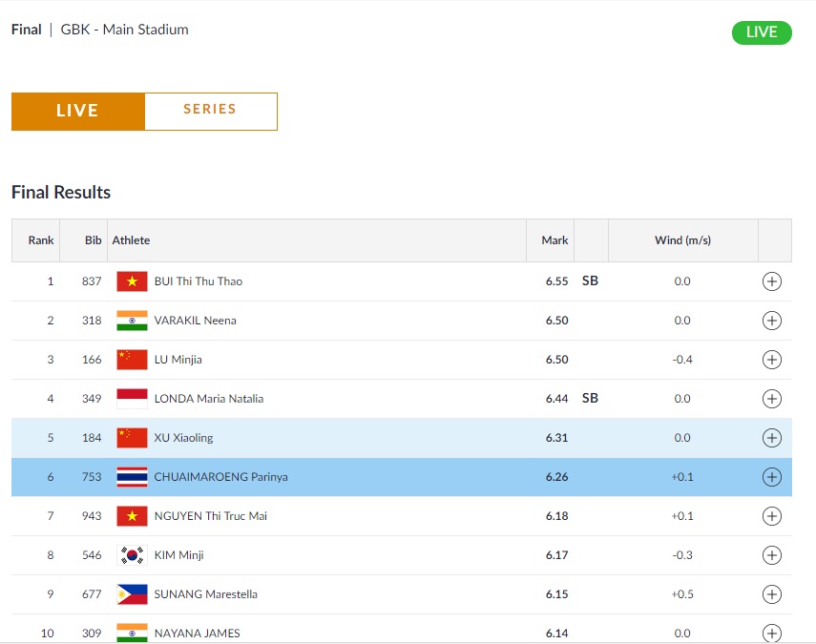
Task: Click the Wind (m/s) column header
Action: (x=682, y=240)
